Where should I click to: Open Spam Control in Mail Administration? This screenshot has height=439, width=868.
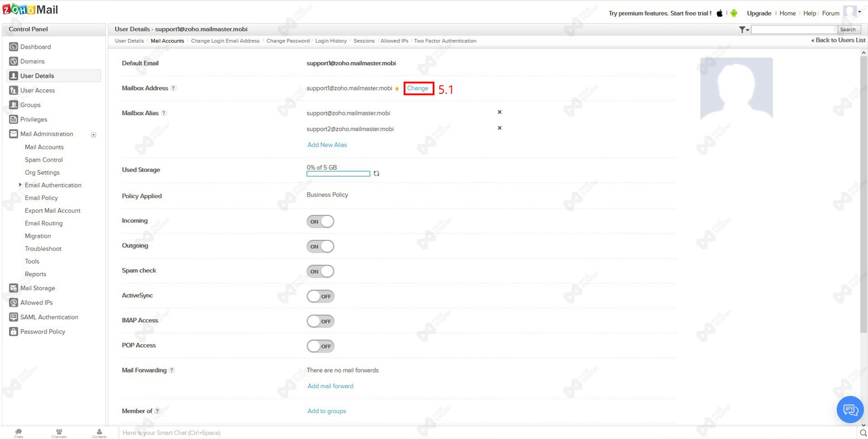(x=44, y=160)
